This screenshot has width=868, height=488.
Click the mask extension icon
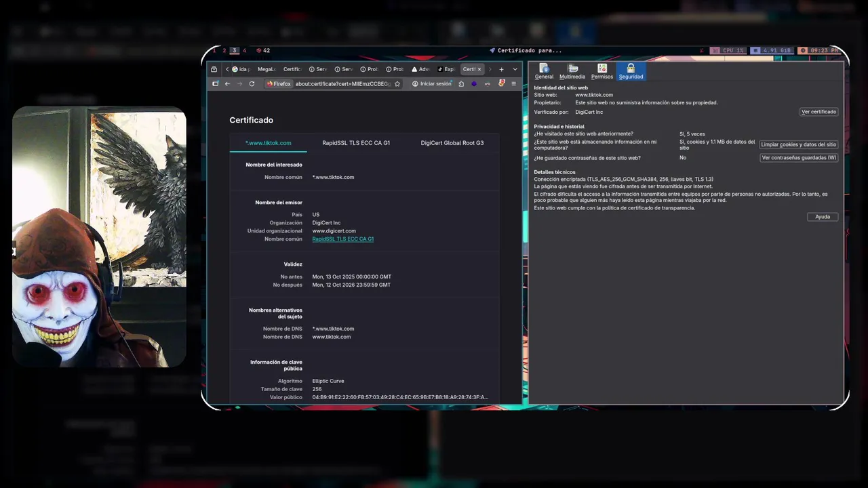pyautogui.click(x=487, y=84)
